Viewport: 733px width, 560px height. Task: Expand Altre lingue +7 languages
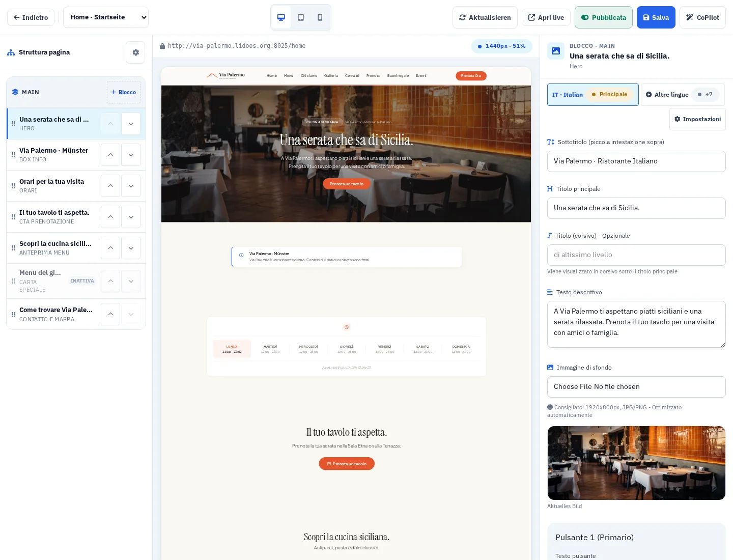click(x=682, y=95)
